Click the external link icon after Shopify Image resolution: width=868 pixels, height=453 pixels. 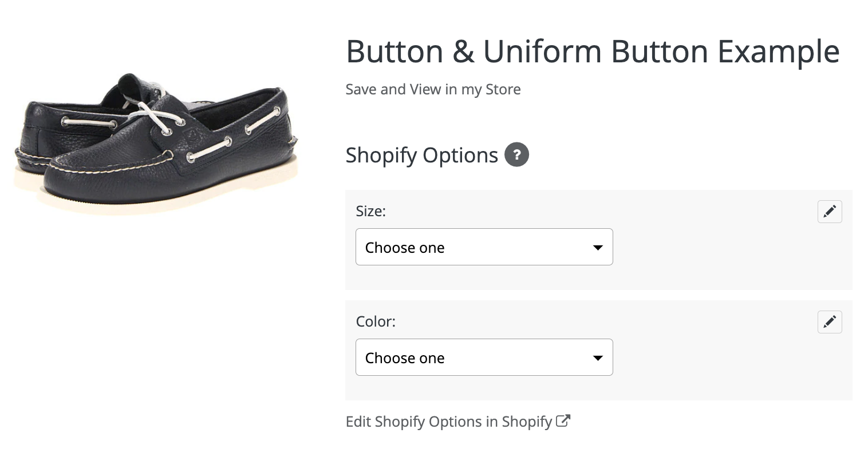tap(563, 421)
